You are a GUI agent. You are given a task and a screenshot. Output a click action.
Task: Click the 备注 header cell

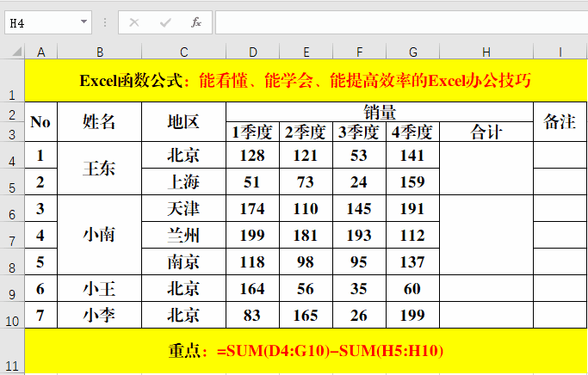[x=560, y=122]
